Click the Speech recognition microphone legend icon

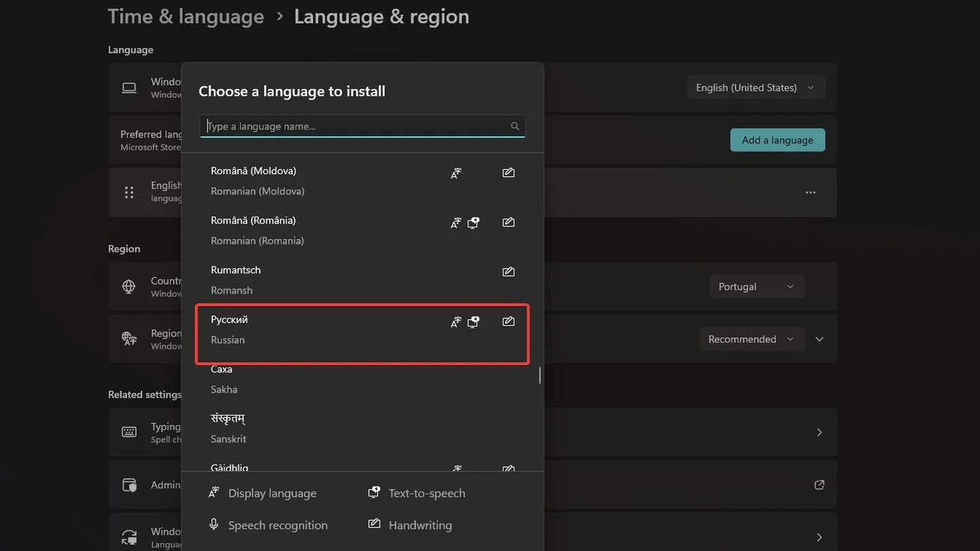[x=214, y=524]
